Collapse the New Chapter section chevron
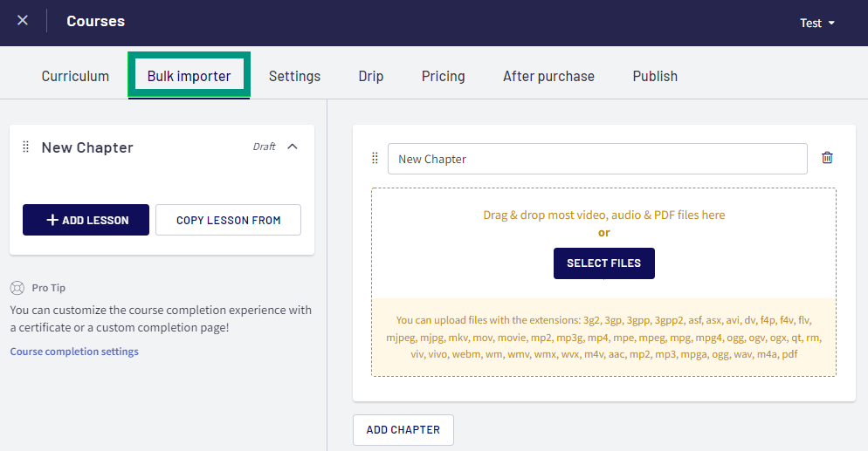This screenshot has height=451, width=868. coord(293,147)
